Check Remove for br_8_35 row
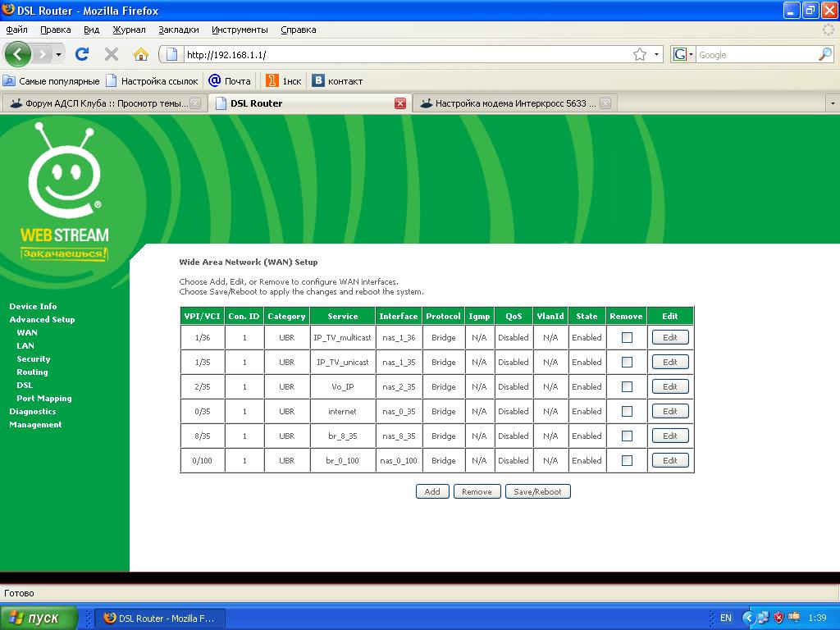Image resolution: width=840 pixels, height=630 pixels. (627, 436)
